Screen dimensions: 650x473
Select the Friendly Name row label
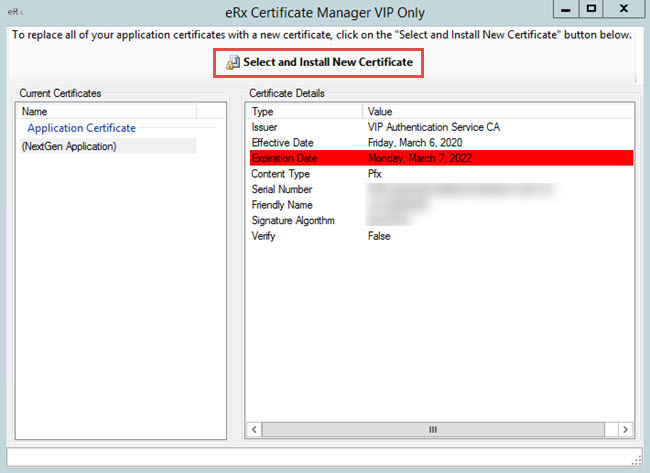(x=282, y=205)
